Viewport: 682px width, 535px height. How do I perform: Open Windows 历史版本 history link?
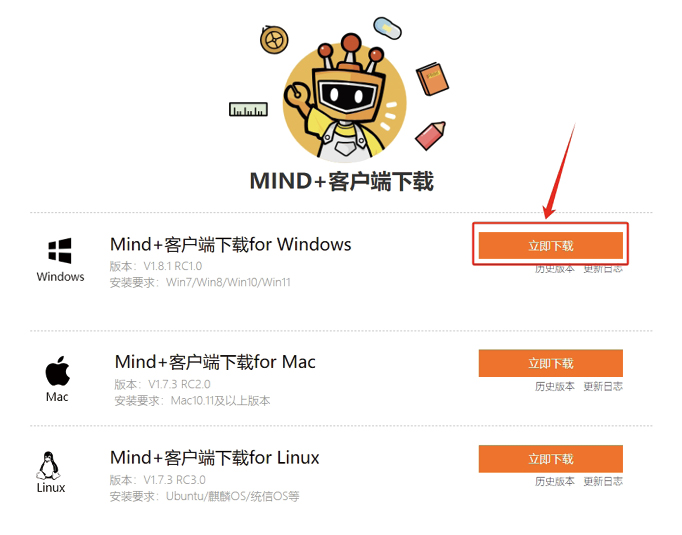click(555, 269)
